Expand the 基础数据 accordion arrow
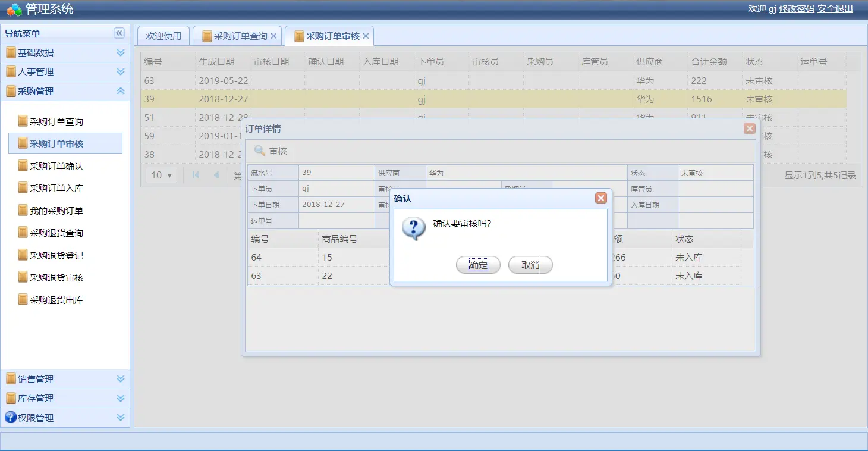The image size is (868, 451). [121, 52]
